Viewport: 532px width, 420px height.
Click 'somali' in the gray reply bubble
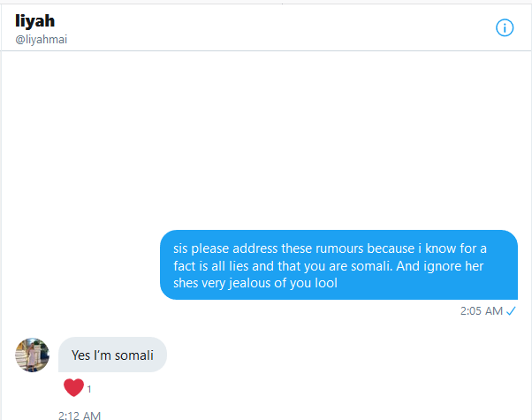click(134, 355)
